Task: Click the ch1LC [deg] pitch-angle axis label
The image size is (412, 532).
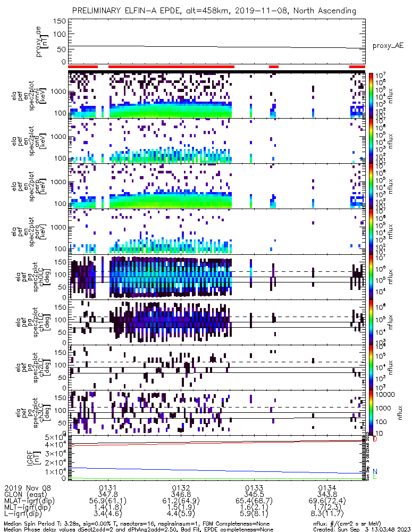Action: click(x=33, y=322)
